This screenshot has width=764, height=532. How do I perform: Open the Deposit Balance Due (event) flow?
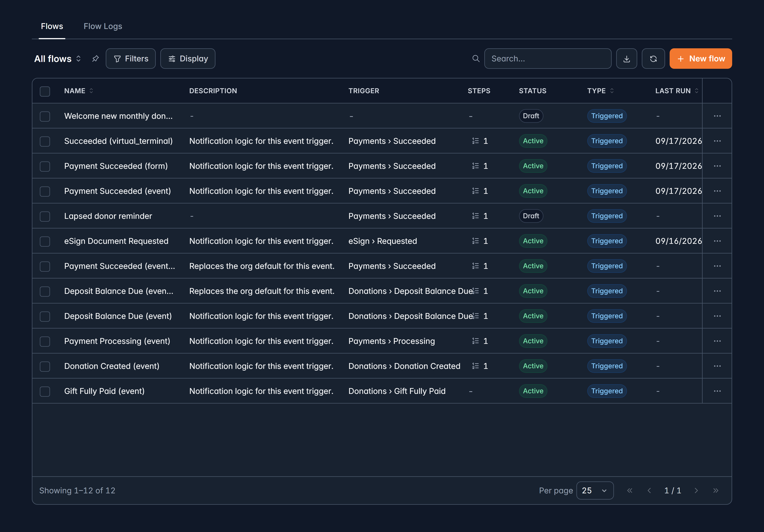coord(118,316)
